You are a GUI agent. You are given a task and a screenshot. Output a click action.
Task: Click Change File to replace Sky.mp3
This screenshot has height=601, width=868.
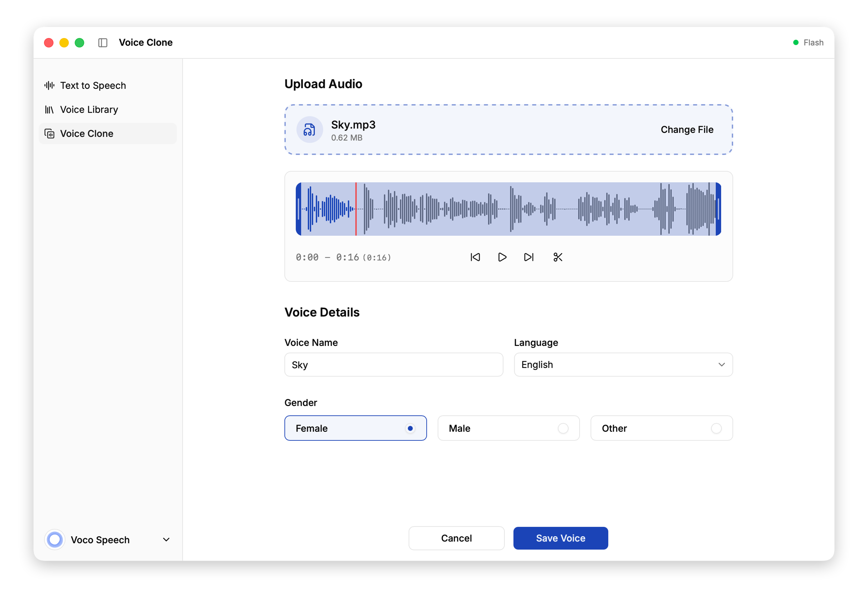687,130
